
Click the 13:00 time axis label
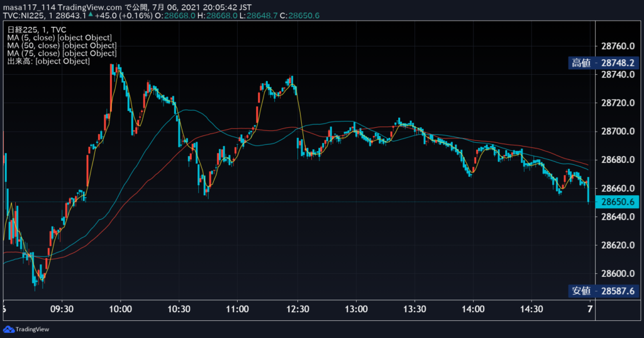pos(356,309)
